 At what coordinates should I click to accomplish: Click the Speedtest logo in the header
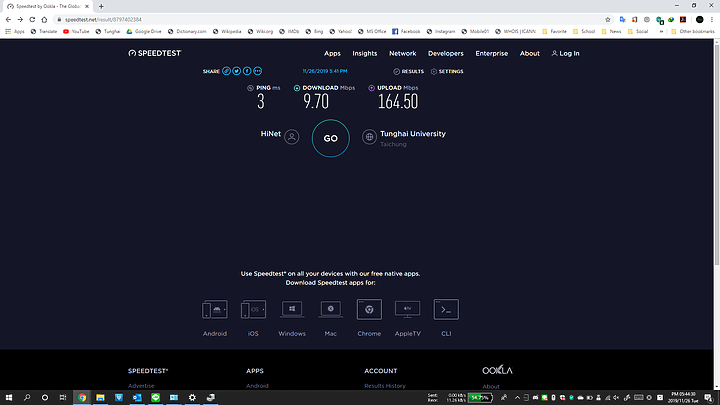coord(155,53)
